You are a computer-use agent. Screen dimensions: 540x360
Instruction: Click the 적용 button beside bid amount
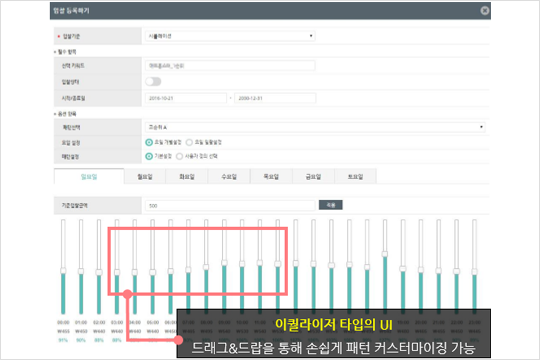click(331, 205)
